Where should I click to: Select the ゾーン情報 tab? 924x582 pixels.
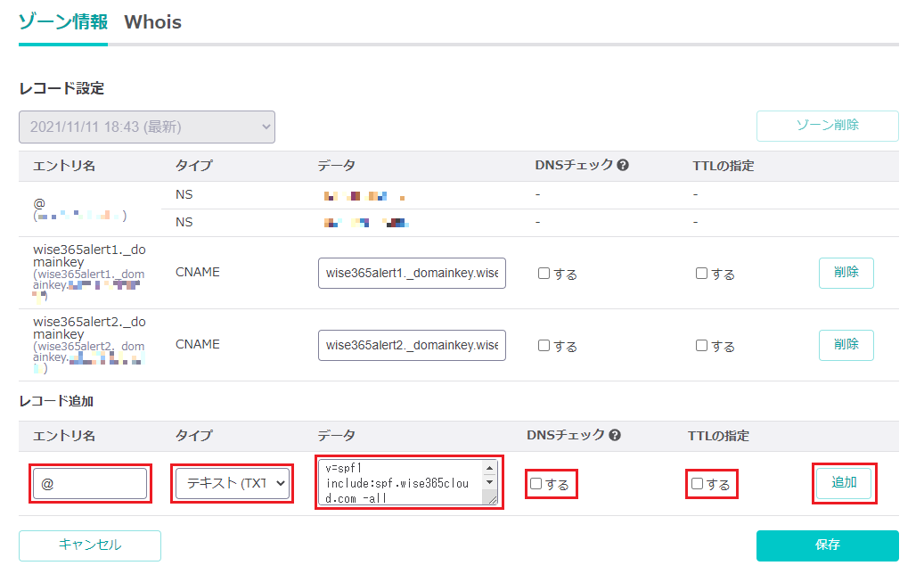point(62,22)
